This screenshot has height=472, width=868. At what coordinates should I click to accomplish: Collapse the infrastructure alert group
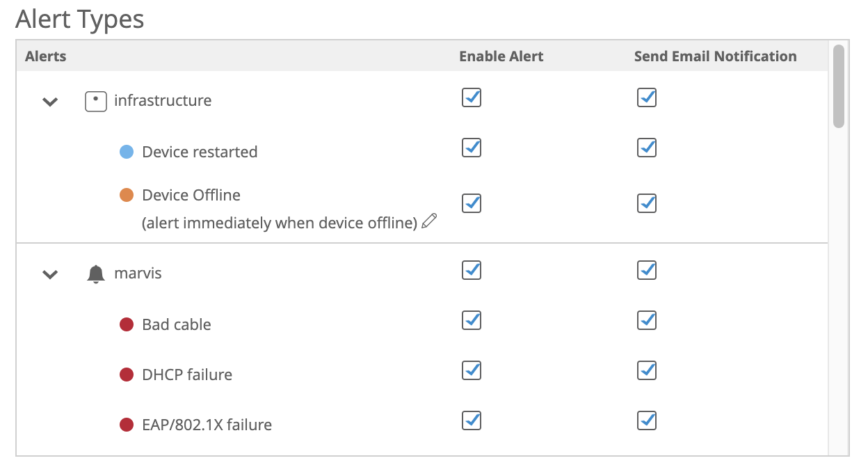coord(50,102)
